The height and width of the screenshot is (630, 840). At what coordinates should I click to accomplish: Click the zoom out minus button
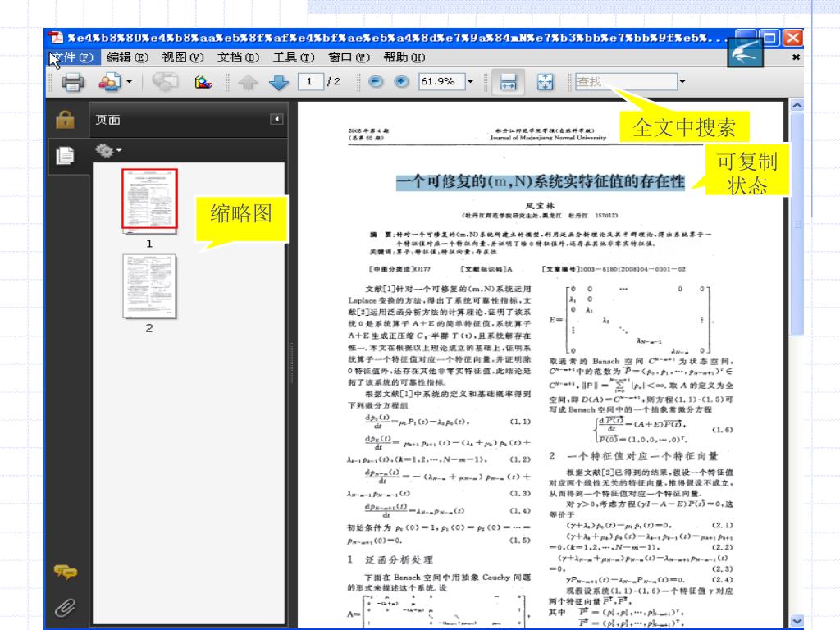(376, 81)
